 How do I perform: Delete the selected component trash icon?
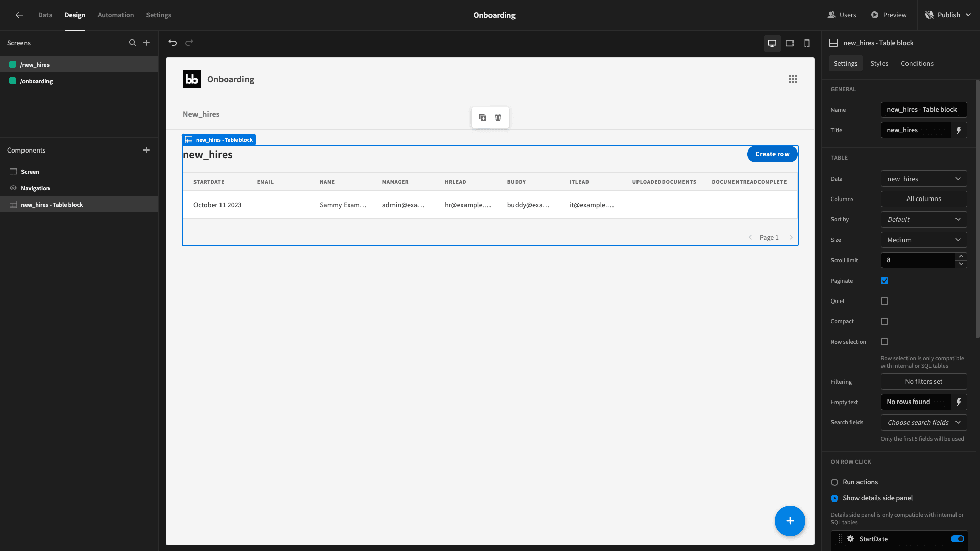498,117
